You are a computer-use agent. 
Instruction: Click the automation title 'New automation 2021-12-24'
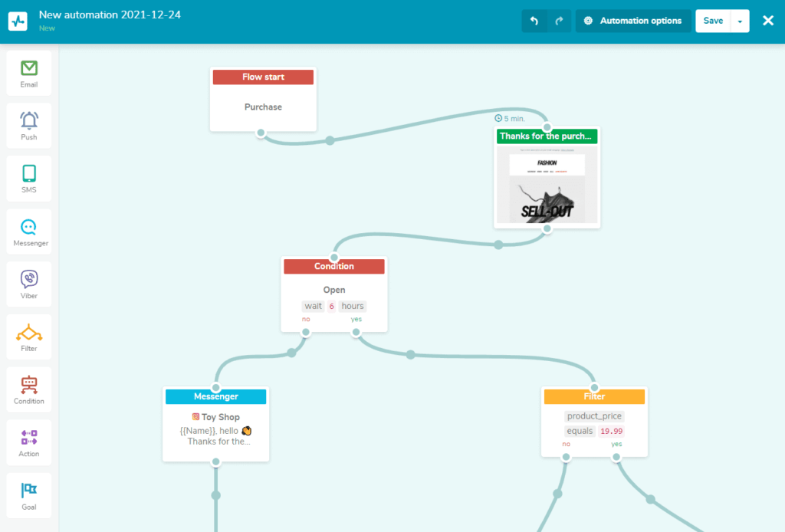pos(109,14)
